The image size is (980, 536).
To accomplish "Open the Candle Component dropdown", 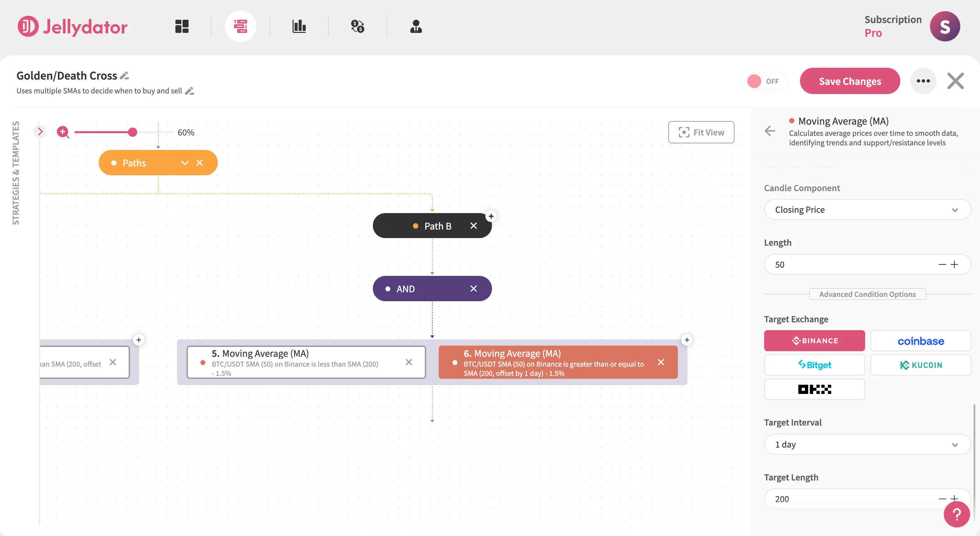I will click(867, 210).
